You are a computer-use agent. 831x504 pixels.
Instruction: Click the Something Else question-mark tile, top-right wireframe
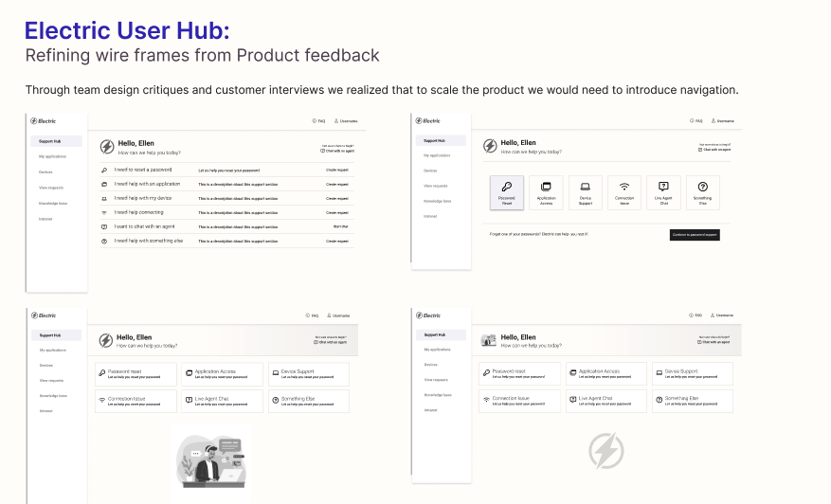click(702, 192)
